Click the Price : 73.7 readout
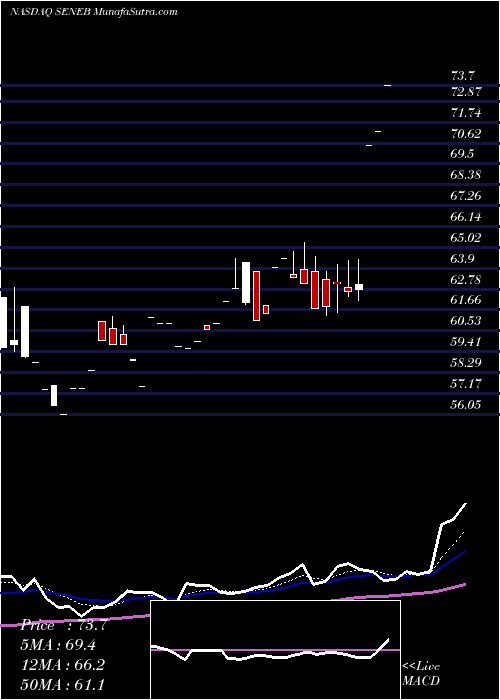 tap(63, 625)
